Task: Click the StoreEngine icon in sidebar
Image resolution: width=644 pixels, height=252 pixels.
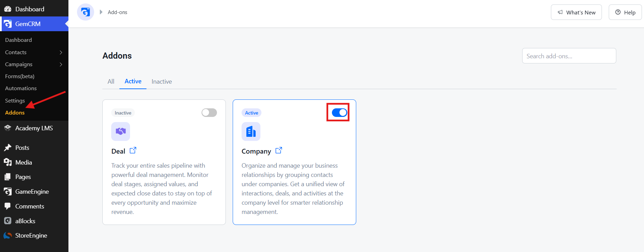Action: click(x=8, y=236)
